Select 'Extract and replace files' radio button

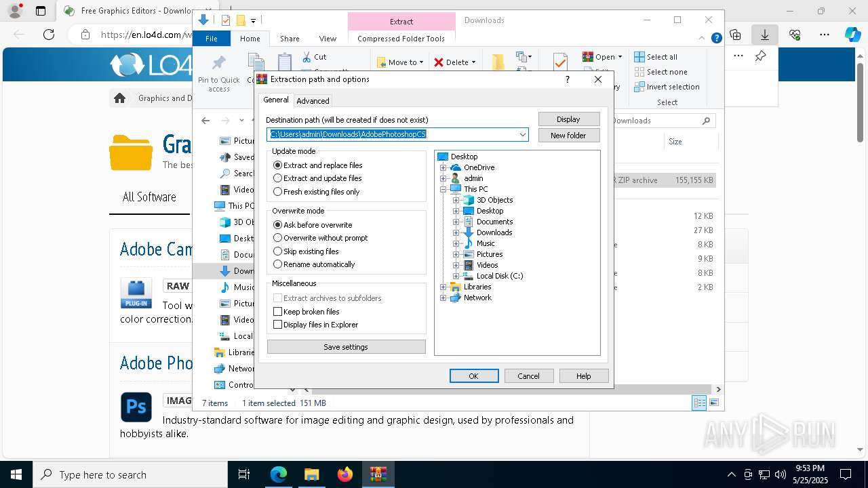[277, 165]
